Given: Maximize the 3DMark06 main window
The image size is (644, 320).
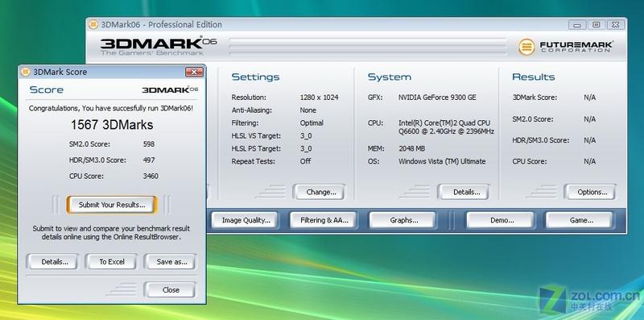Looking at the screenshot, I should [x=596, y=25].
